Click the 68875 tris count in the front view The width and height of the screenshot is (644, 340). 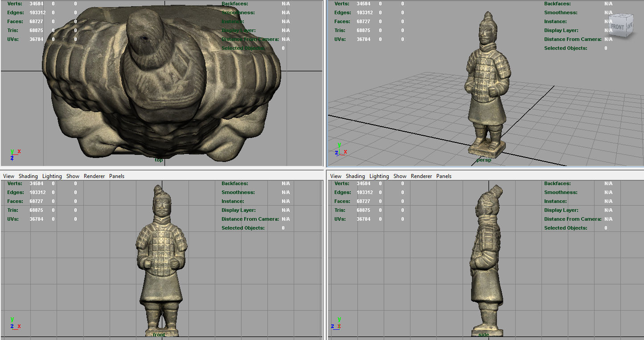coord(37,210)
